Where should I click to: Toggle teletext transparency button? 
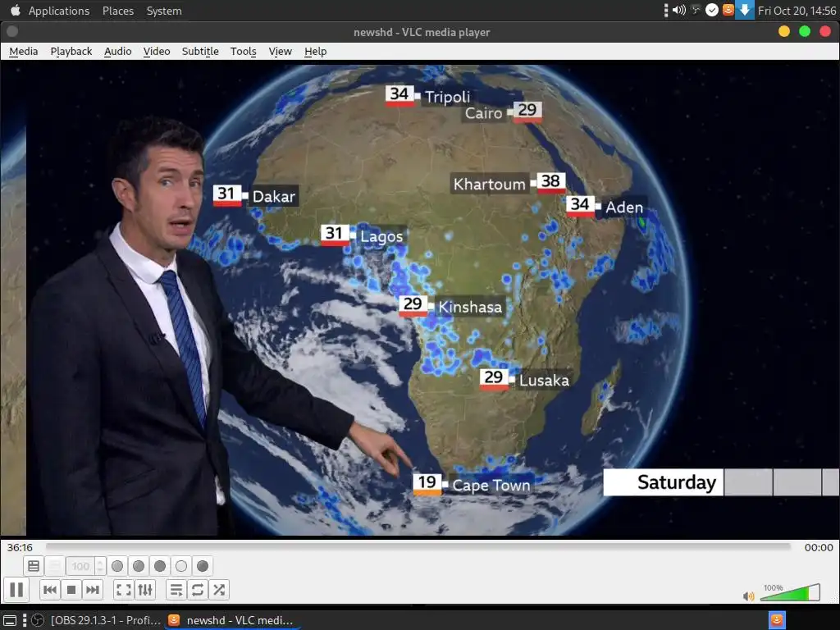tap(54, 566)
